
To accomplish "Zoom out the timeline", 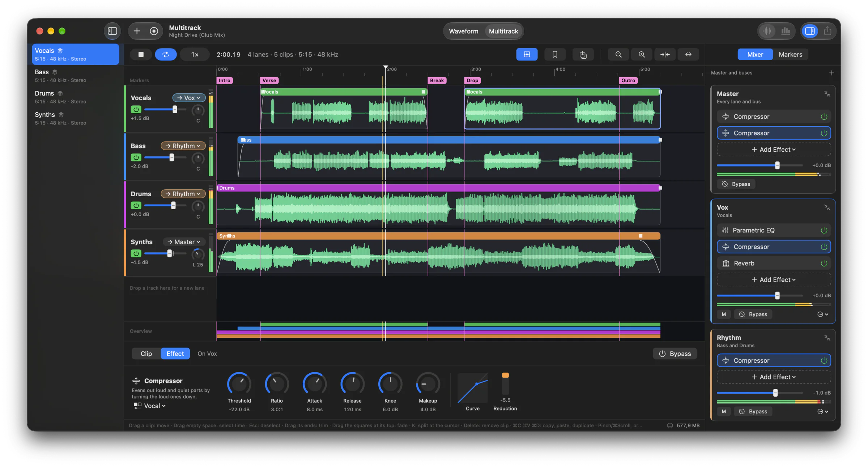I will (x=618, y=54).
